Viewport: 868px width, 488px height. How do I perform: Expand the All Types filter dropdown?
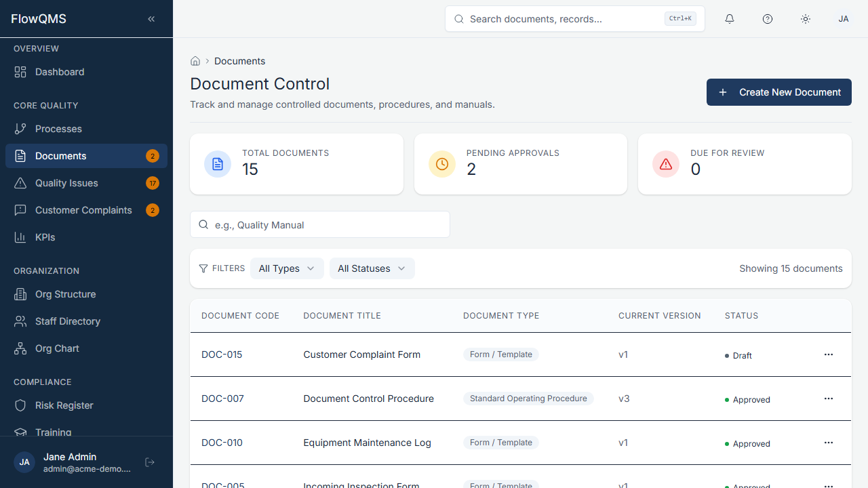coord(287,268)
